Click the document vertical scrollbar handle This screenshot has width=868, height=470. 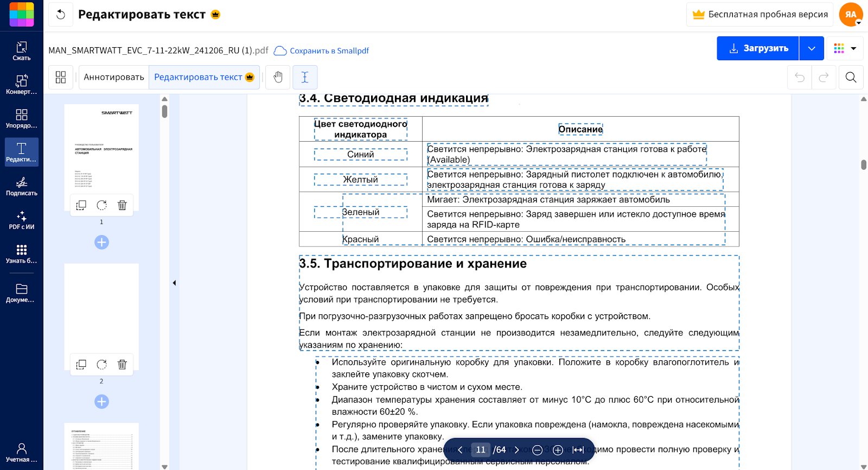pos(864,164)
